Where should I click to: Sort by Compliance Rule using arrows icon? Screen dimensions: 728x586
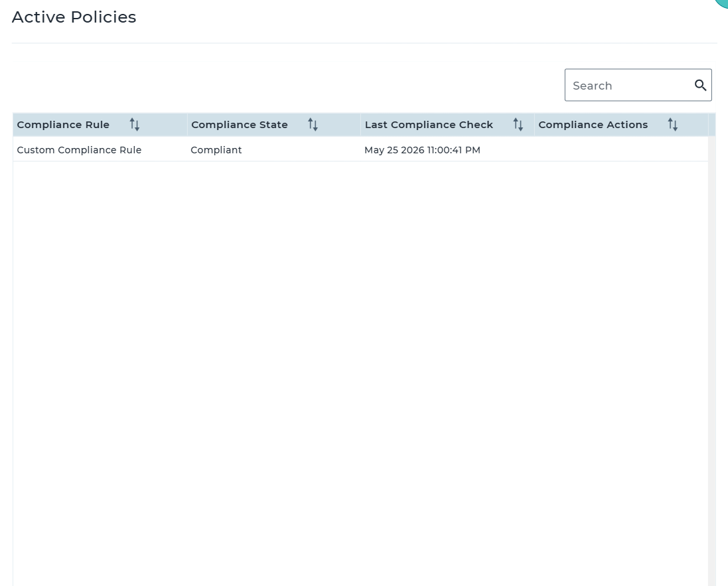[135, 125]
